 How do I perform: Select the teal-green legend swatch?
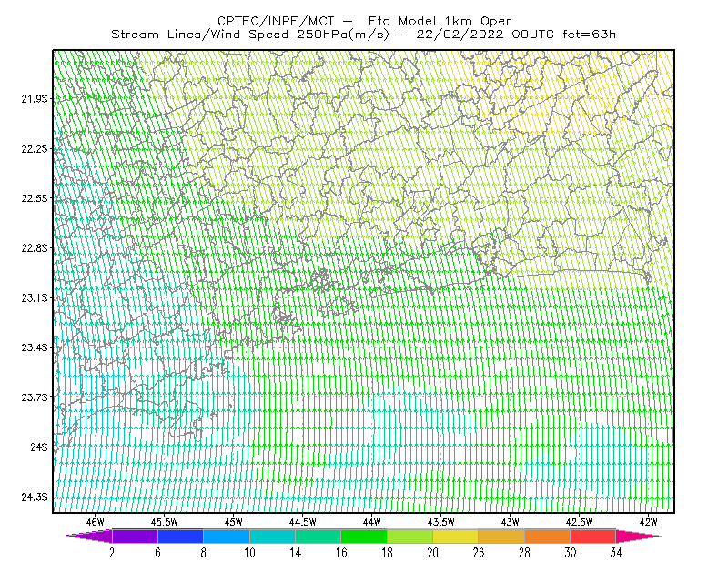318,536
